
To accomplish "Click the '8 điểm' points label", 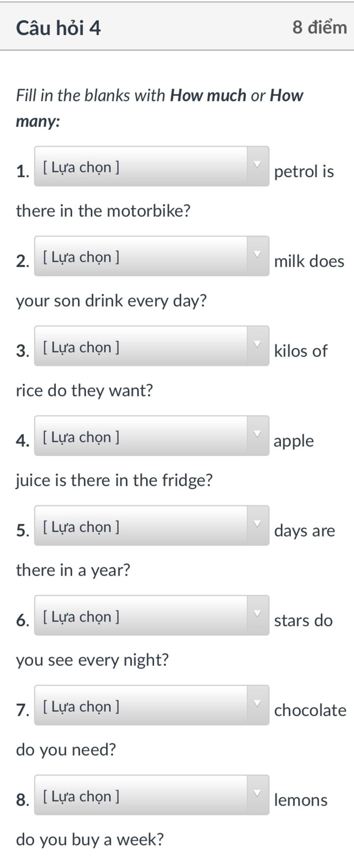I will pos(320,27).
